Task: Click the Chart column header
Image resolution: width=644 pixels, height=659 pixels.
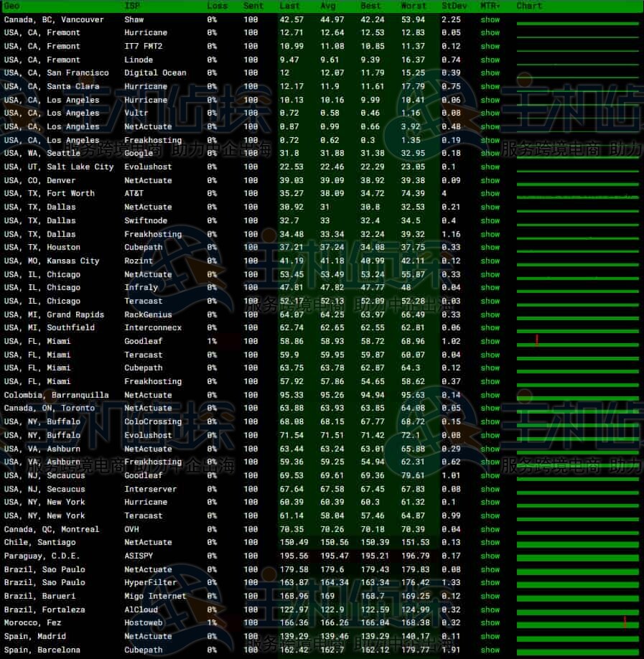Action: (529, 6)
